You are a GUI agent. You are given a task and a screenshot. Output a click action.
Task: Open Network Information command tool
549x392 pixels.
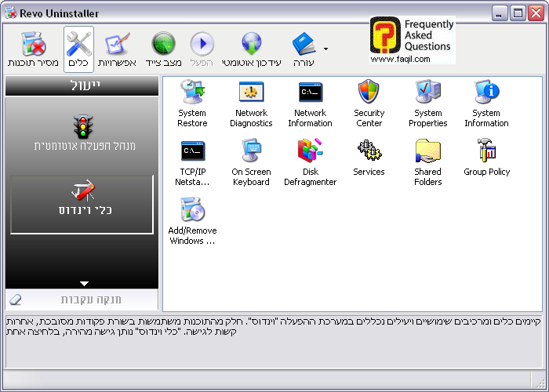pyautogui.click(x=311, y=103)
